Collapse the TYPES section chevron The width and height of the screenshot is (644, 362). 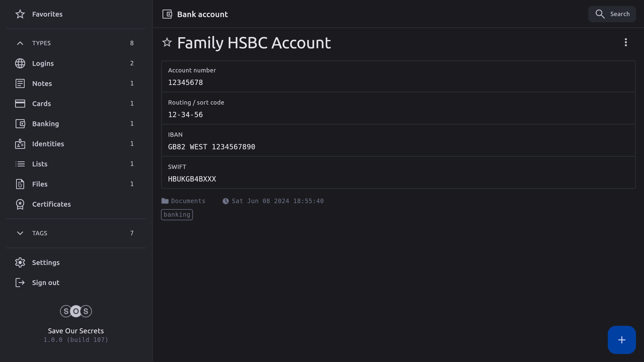20,43
